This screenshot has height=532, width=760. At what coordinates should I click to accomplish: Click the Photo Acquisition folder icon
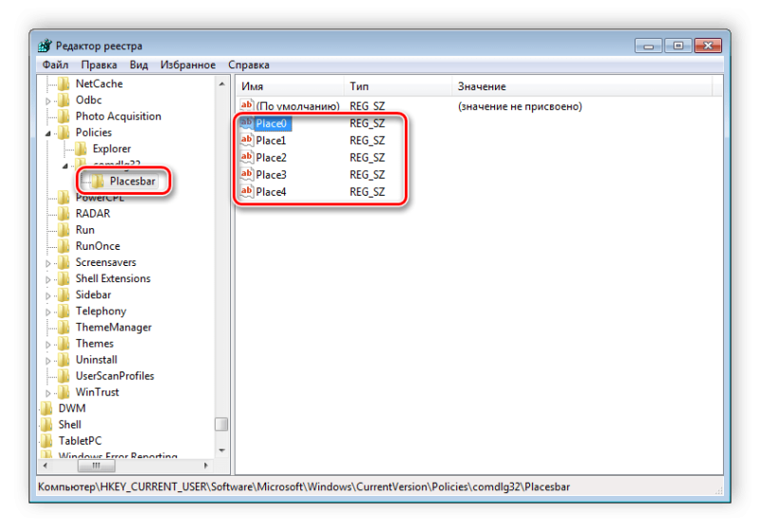pos(64,116)
